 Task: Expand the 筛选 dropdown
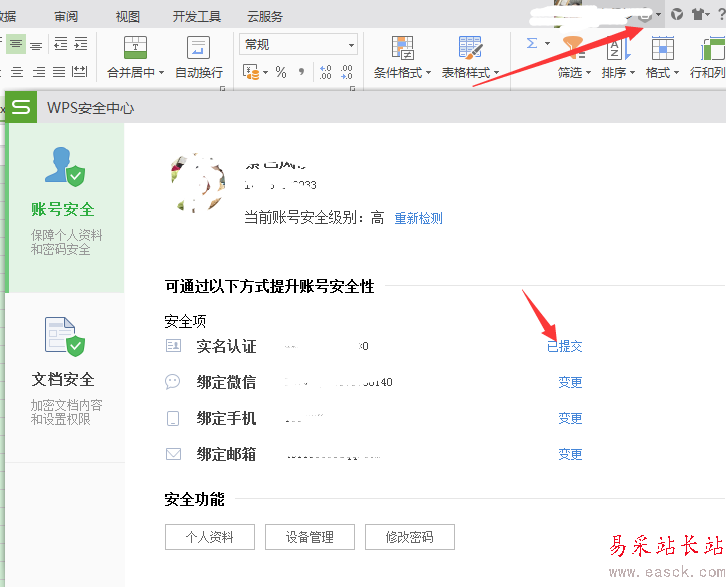(588, 73)
